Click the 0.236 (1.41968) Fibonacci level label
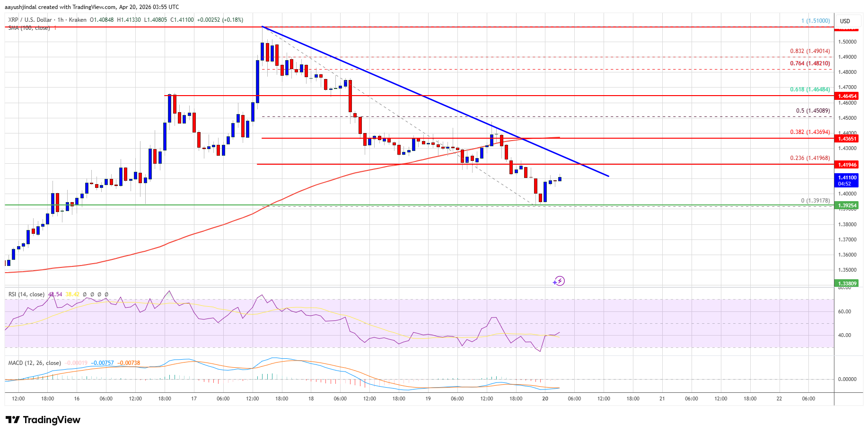Image resolution: width=868 pixels, height=434 pixels. (810, 158)
